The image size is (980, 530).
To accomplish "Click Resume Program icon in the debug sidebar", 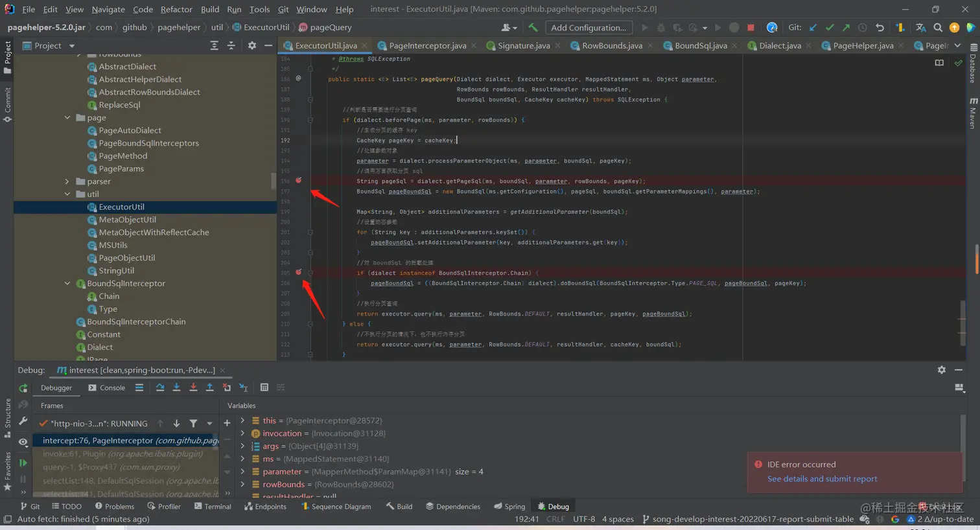I will (23, 463).
